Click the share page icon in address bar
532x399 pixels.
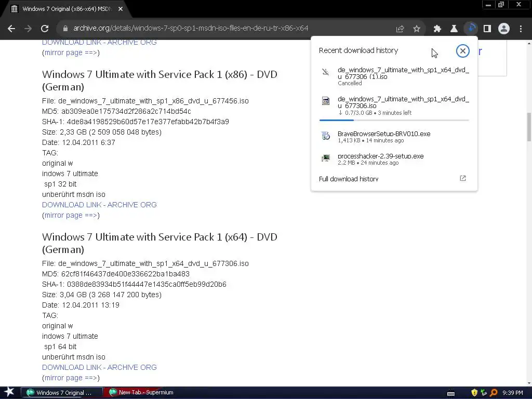click(x=400, y=29)
